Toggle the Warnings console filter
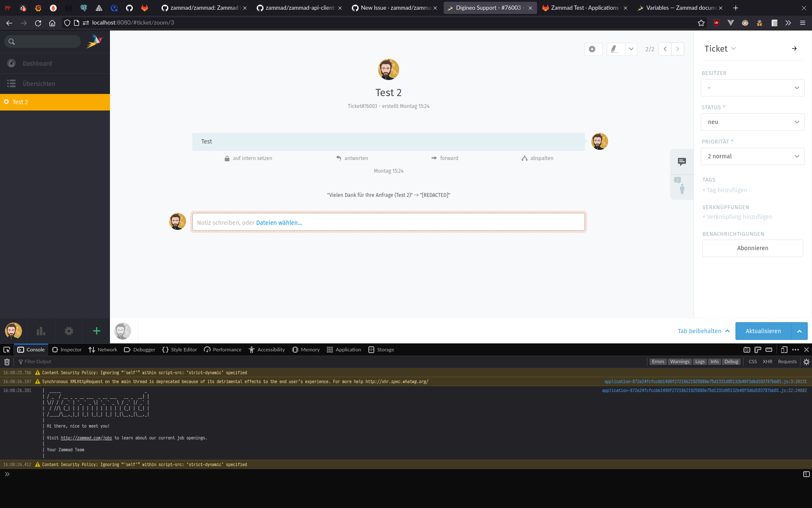Viewport: 812px width, 508px height. click(680, 362)
